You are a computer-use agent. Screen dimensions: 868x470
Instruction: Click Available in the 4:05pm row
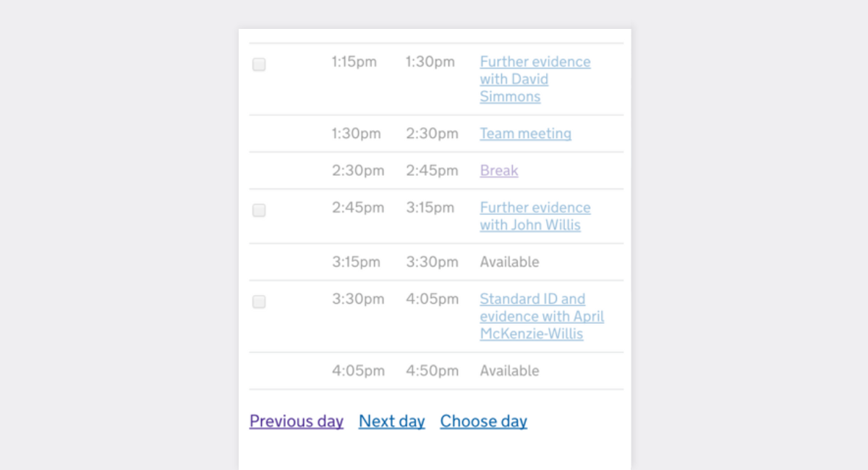coord(509,371)
